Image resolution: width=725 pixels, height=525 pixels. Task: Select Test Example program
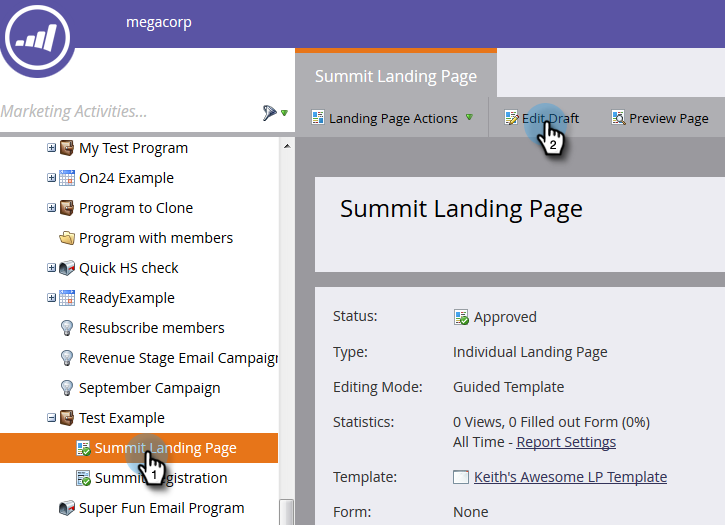[122, 418]
